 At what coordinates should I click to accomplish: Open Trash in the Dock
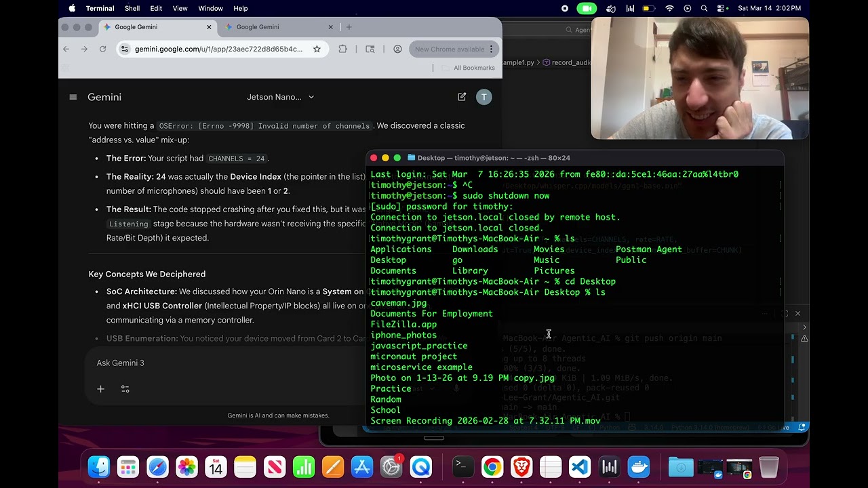[768, 467]
